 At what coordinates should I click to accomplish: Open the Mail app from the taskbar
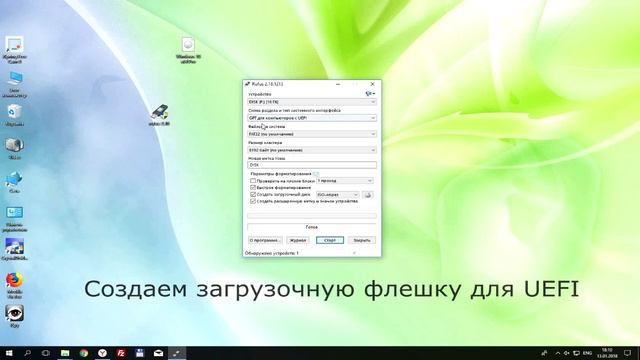tap(158, 353)
